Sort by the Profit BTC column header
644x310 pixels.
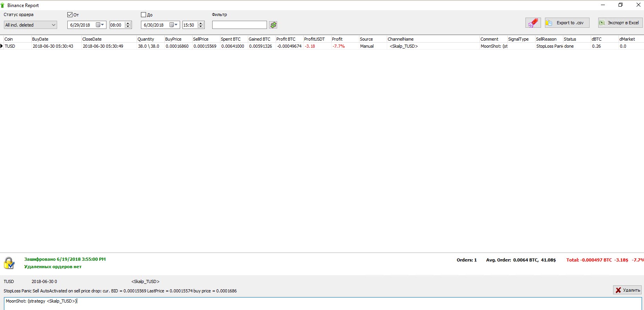(x=289, y=39)
